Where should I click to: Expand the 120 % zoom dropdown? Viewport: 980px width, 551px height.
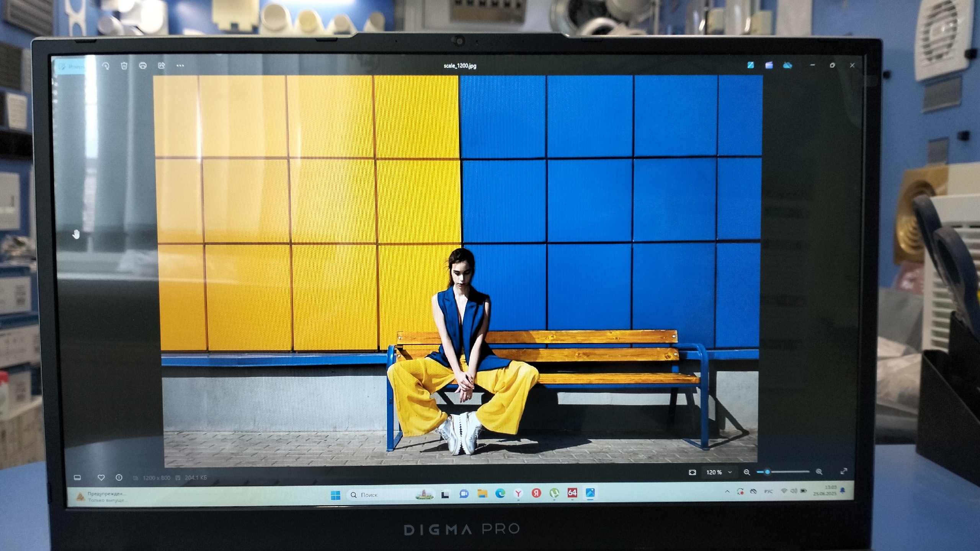[x=730, y=473]
